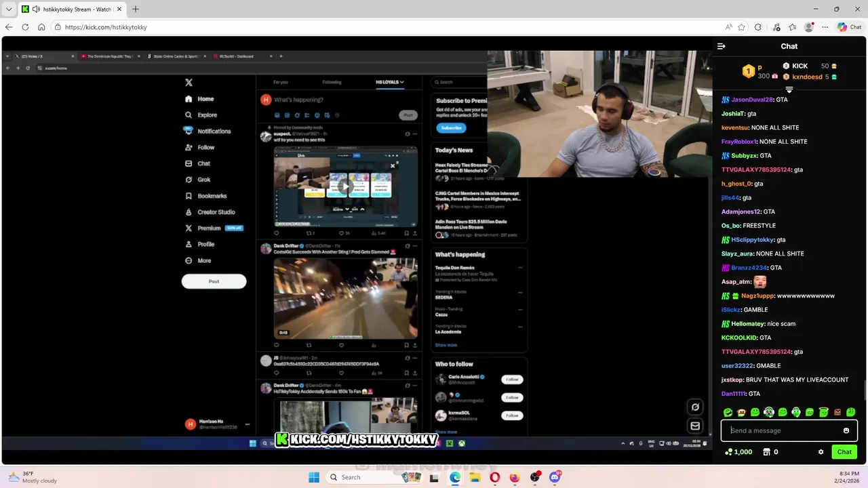Click the chat scrollbar thumb

[x=865, y=390]
